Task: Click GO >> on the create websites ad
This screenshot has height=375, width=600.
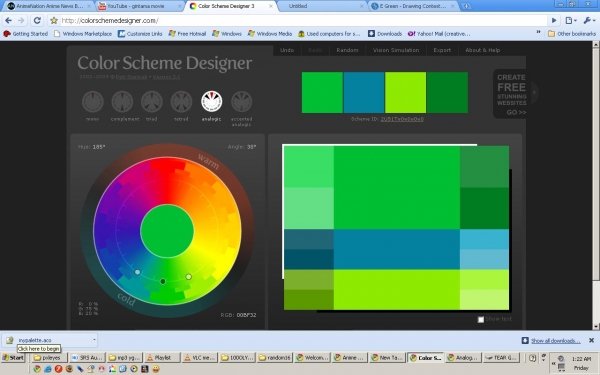Action: (516, 112)
